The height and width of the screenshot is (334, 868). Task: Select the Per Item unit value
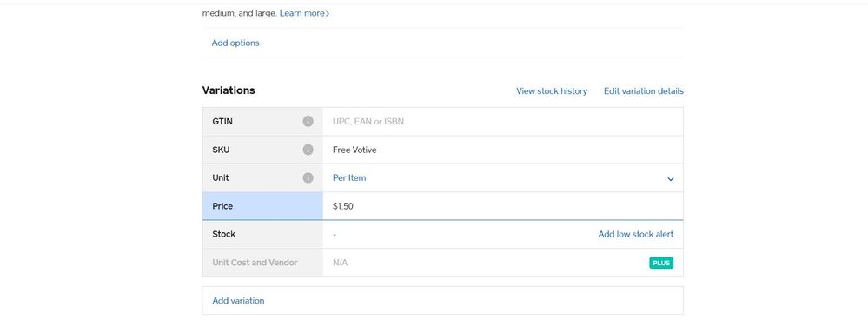pos(349,177)
